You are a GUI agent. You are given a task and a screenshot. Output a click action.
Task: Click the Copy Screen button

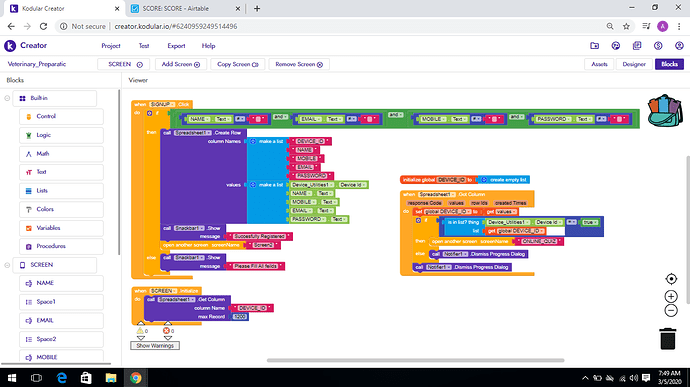pyautogui.click(x=238, y=64)
